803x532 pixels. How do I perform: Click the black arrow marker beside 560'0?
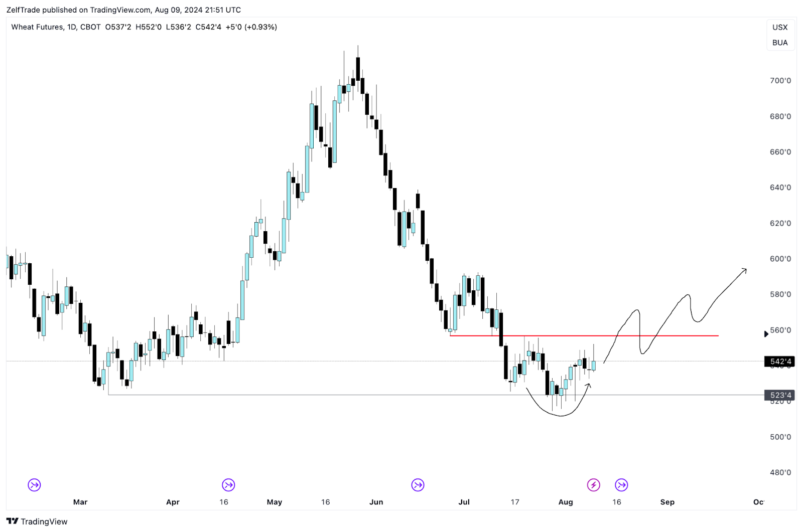(766, 334)
